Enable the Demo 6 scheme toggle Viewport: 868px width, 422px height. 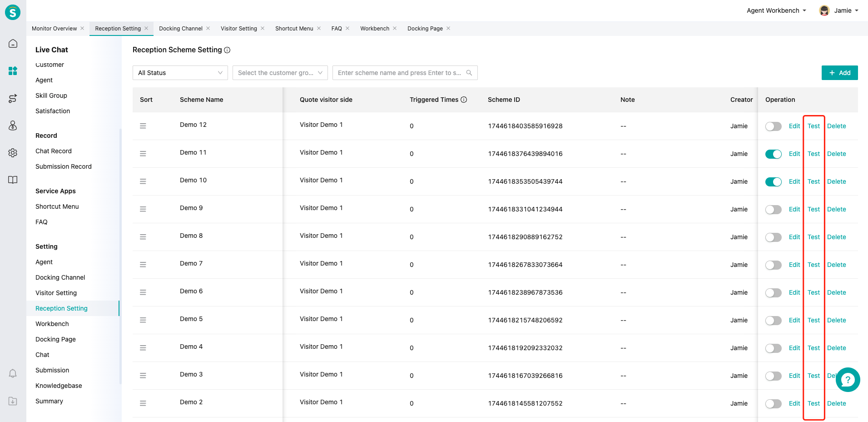coord(774,293)
